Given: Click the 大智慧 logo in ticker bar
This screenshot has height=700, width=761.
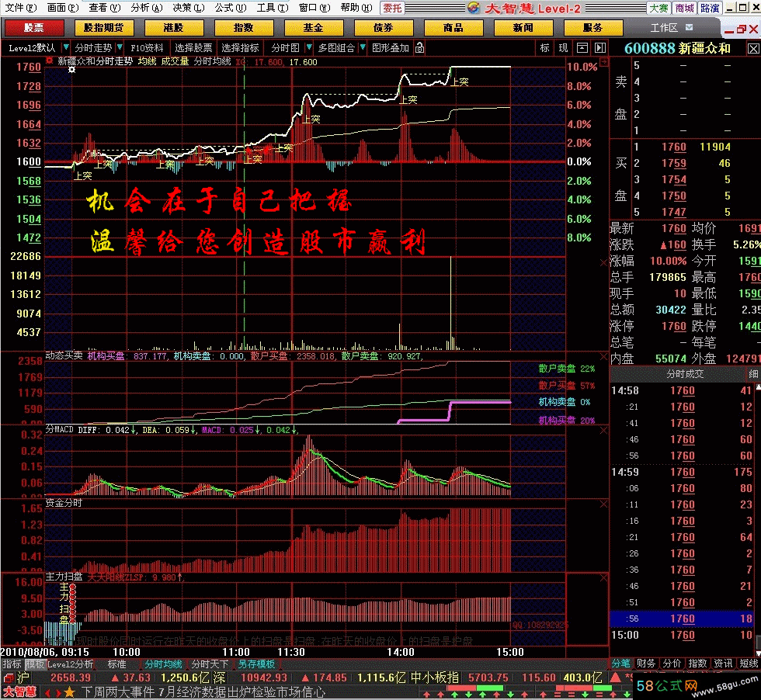Looking at the screenshot, I should pyautogui.click(x=20, y=692).
